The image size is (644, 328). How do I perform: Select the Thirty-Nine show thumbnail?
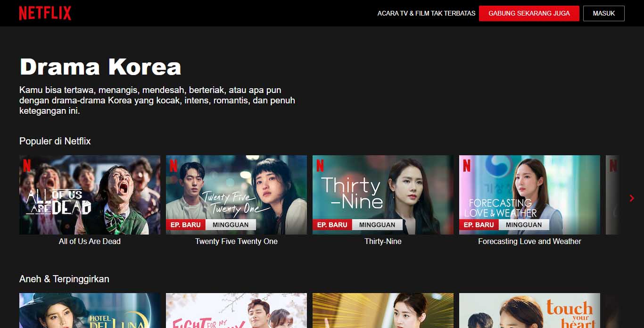tap(383, 194)
